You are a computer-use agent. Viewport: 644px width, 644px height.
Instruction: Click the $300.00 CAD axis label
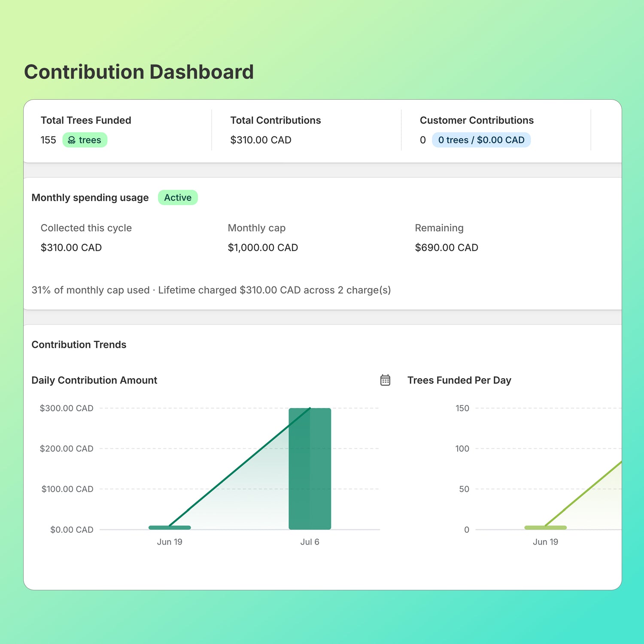tap(67, 408)
